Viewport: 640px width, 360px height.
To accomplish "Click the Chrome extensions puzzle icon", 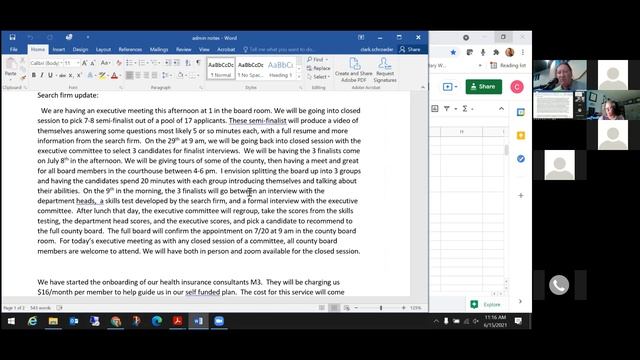I will pos(496,52).
